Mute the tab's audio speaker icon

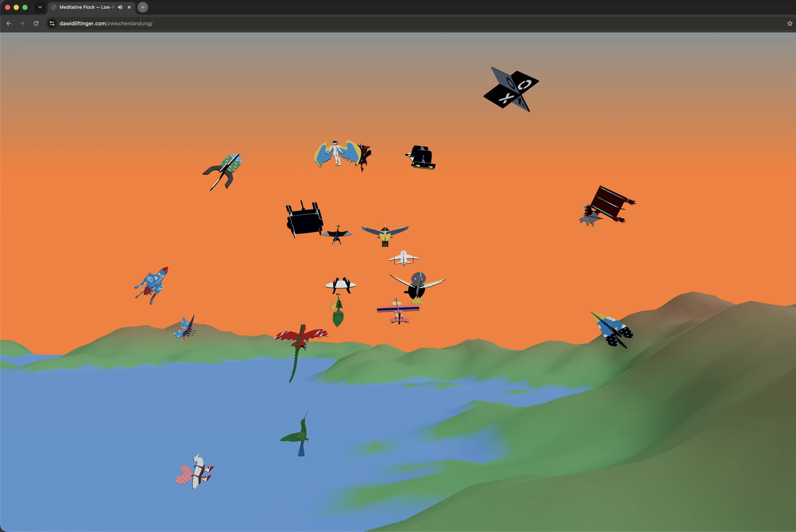click(x=120, y=7)
